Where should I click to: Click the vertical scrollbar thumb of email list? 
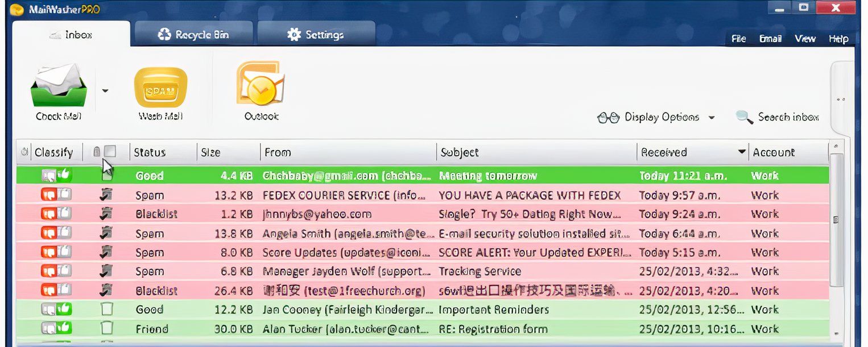(x=836, y=219)
